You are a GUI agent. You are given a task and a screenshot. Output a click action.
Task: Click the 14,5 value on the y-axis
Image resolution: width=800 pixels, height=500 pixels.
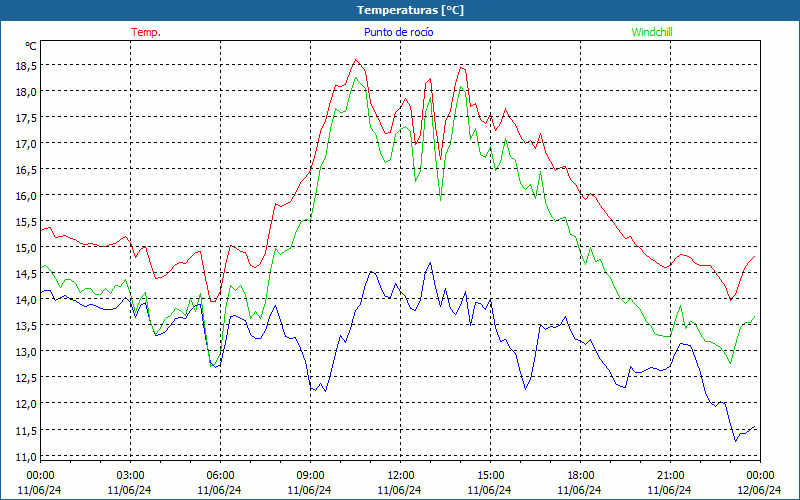coord(26,274)
